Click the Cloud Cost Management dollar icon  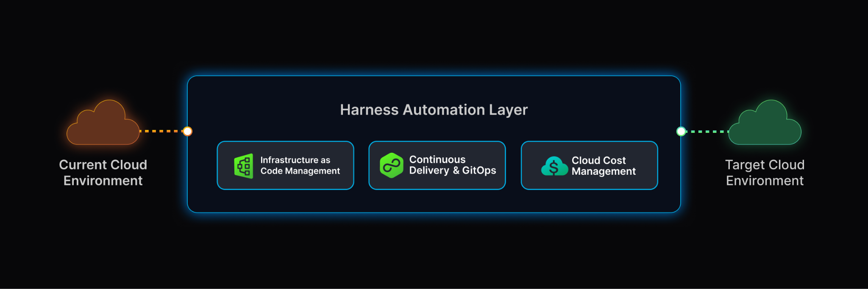point(554,166)
